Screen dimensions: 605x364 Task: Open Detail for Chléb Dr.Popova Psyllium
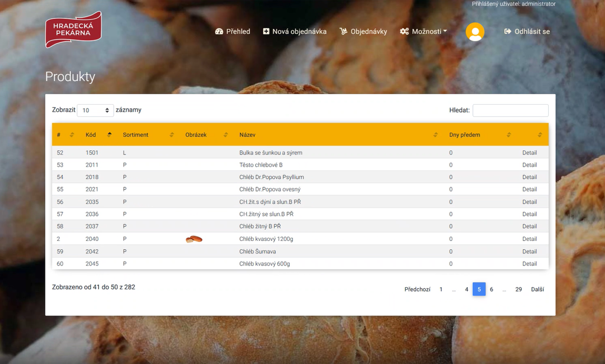click(x=529, y=177)
